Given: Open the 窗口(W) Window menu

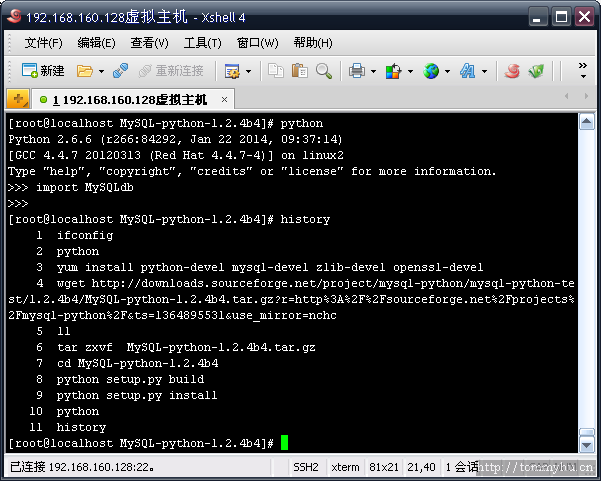Looking at the screenshot, I should pos(258,43).
